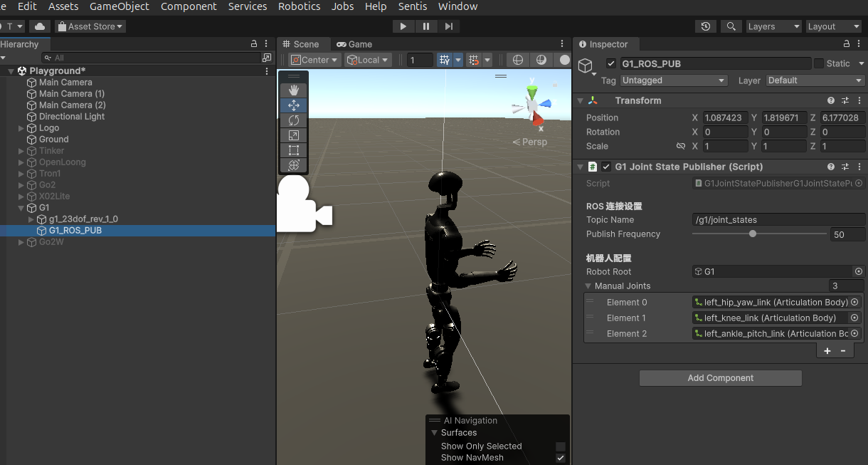The height and width of the screenshot is (465, 868).
Task: Toggle constrained proportions link for Scale
Action: pos(681,146)
